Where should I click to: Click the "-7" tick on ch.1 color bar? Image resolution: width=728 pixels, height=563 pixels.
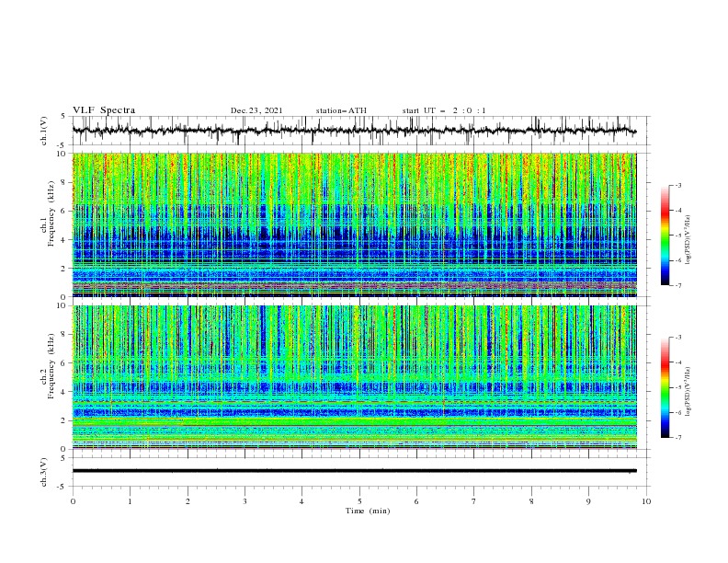(678, 285)
